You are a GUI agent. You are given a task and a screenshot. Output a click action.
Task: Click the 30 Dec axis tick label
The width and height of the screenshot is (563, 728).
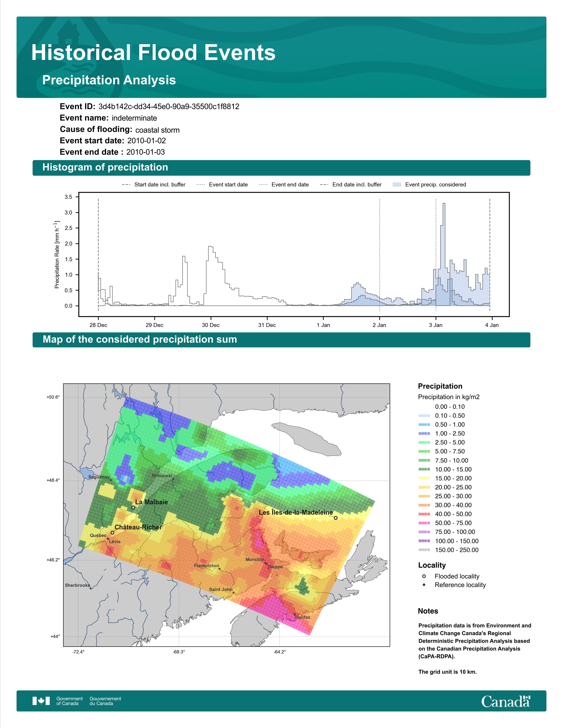pyautogui.click(x=211, y=325)
